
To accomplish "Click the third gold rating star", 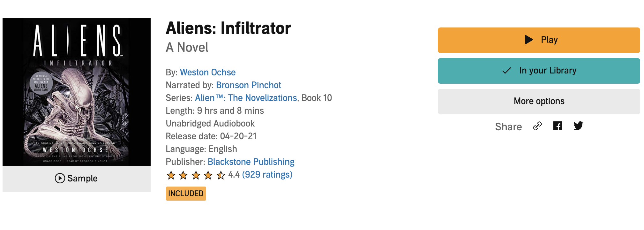I will (196, 175).
